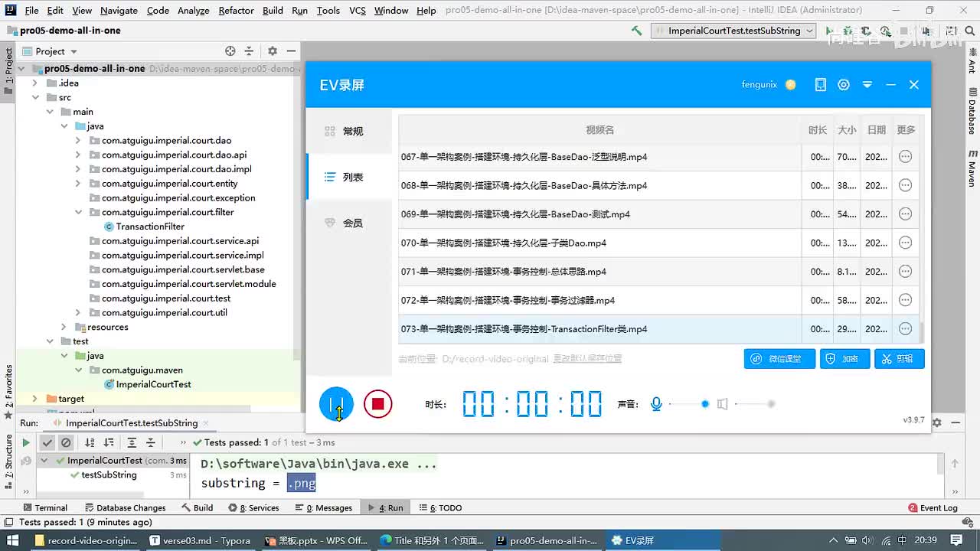This screenshot has height=551, width=980.
Task: Open the Project view dropdown
Action: point(51,51)
